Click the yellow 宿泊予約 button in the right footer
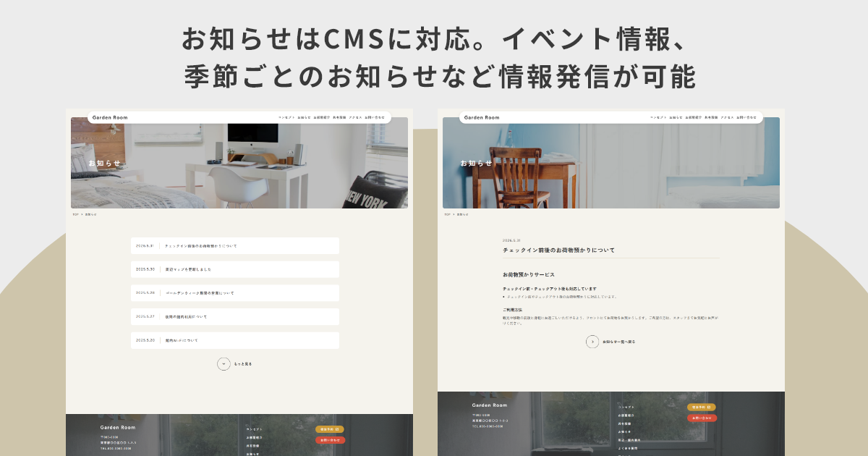The image size is (868, 456). (702, 408)
